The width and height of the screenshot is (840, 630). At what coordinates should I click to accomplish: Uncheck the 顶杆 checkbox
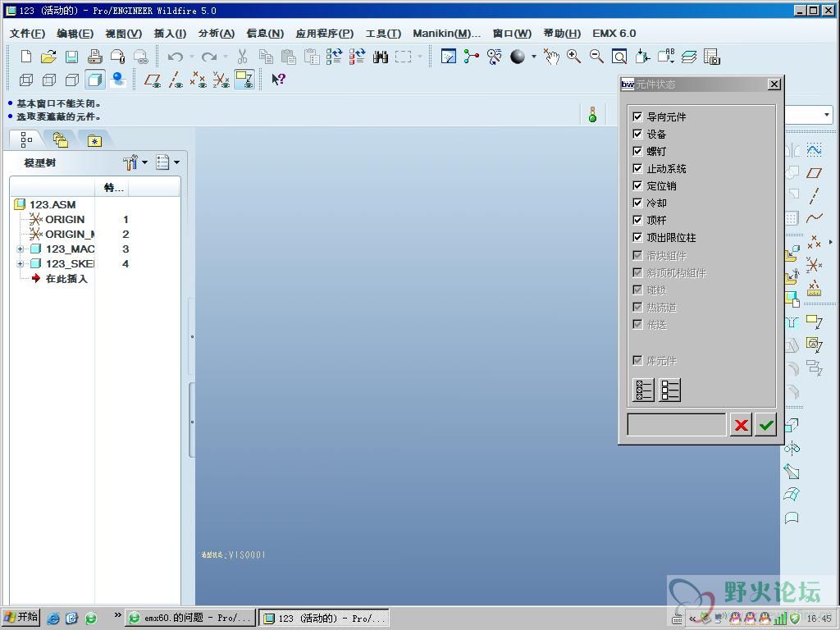637,220
